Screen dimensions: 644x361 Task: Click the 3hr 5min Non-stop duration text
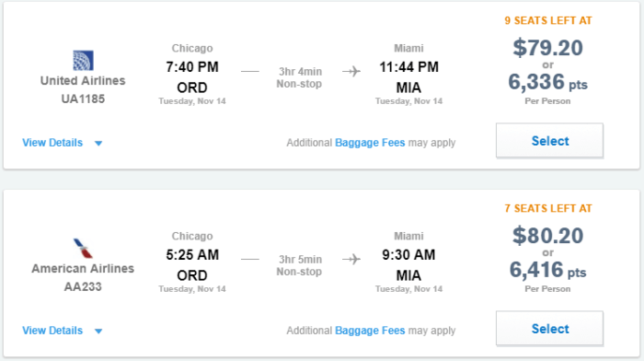(x=299, y=265)
